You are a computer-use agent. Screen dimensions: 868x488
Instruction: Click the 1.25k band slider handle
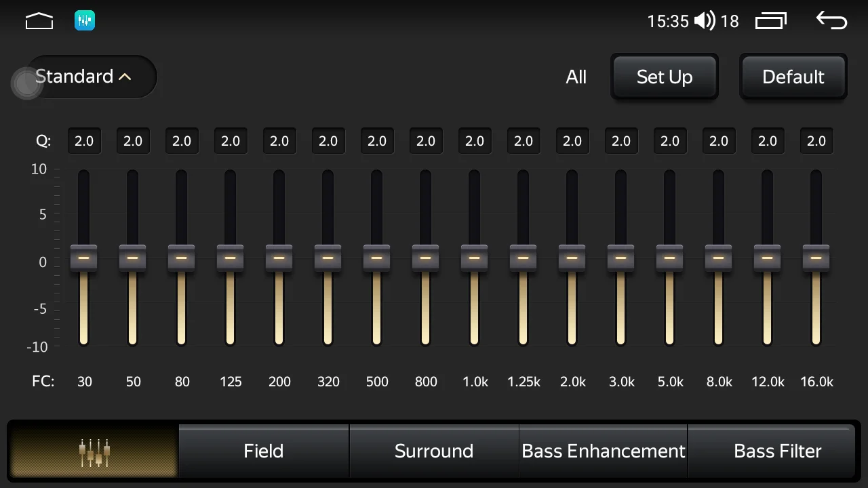[524, 258]
